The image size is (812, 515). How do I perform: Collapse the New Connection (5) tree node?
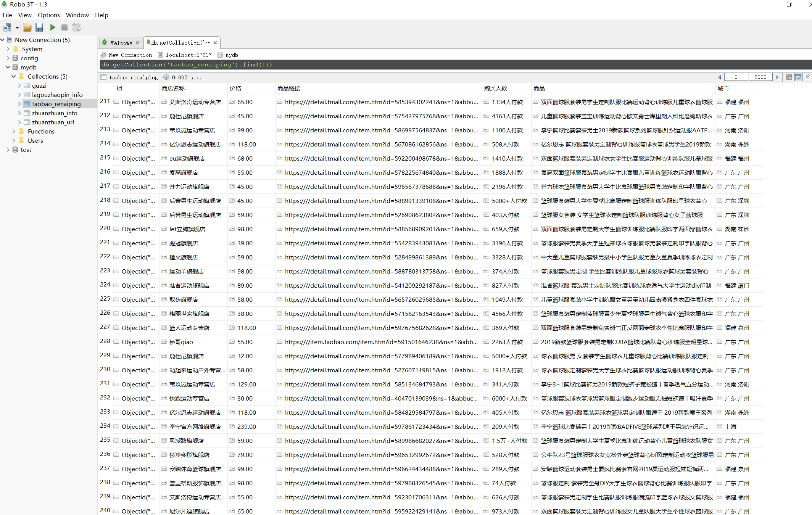pos(2,40)
